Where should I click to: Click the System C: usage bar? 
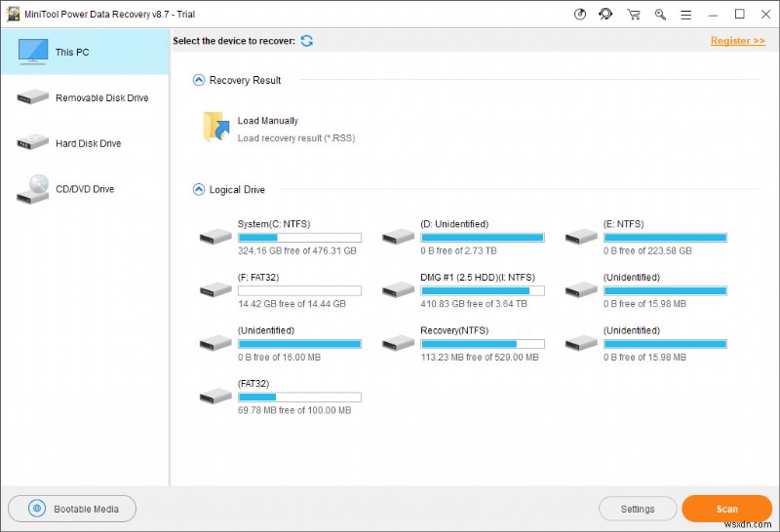pyautogui.click(x=300, y=238)
